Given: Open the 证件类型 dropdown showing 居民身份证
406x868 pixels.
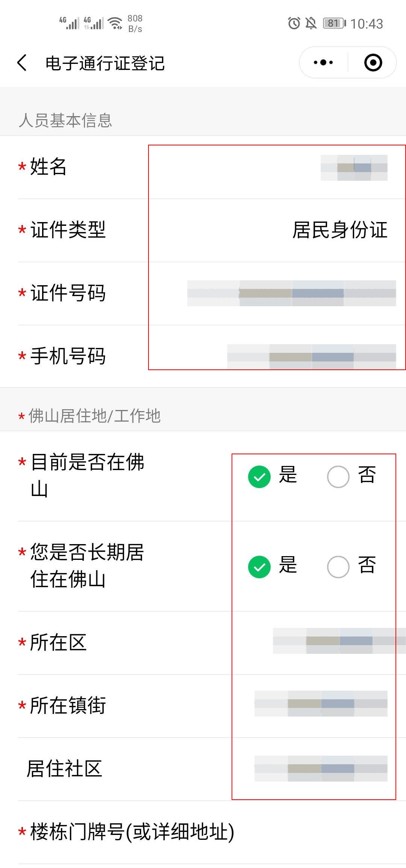Looking at the screenshot, I should [x=339, y=230].
